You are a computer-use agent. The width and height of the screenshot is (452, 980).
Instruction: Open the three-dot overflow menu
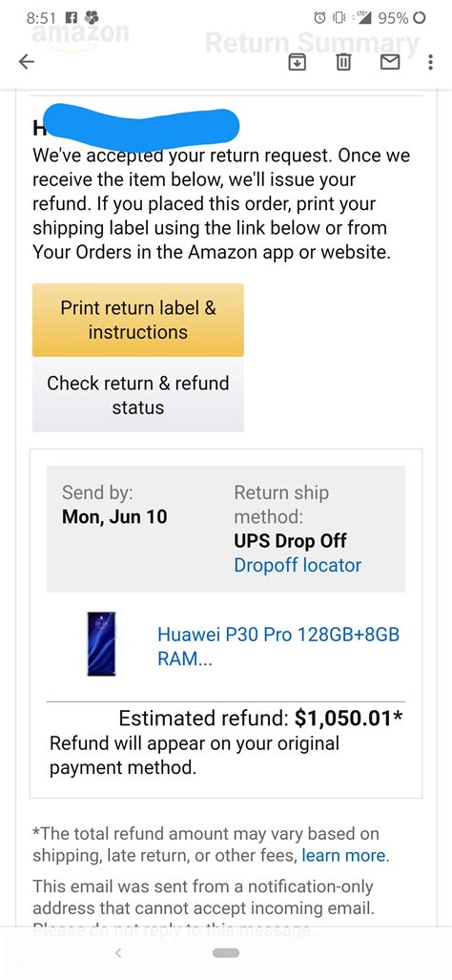click(x=430, y=61)
